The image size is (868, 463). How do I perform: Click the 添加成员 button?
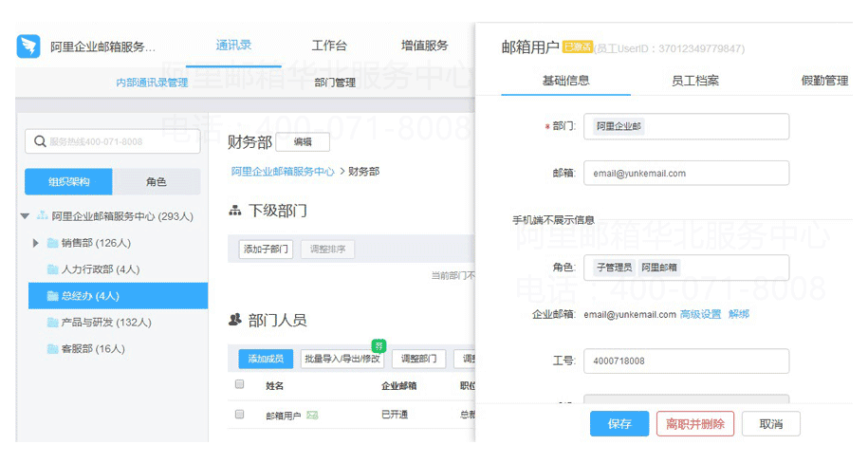point(266,359)
